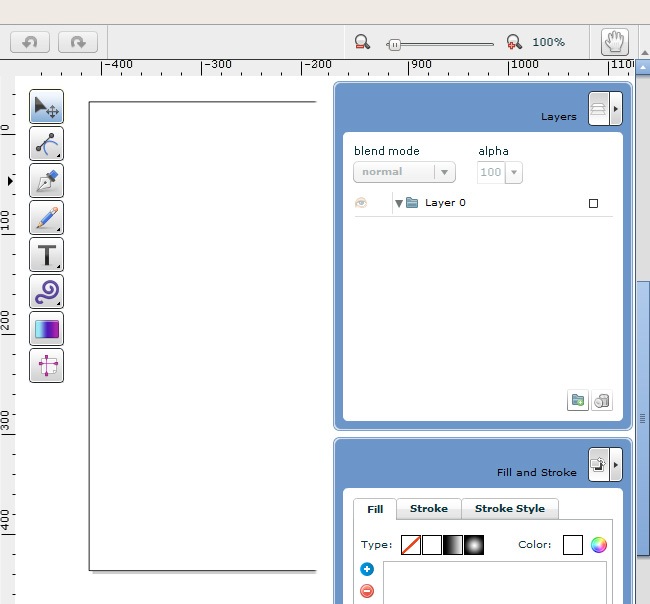650x604 pixels.
Task: Select the path node editing tool
Action: pos(46,144)
